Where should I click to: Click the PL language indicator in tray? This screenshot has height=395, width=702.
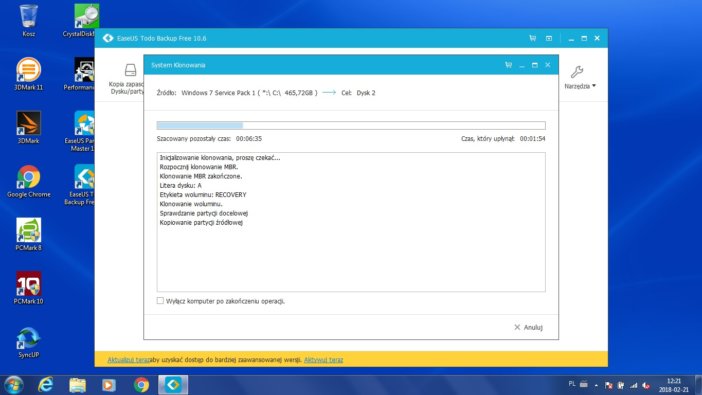tap(572, 384)
